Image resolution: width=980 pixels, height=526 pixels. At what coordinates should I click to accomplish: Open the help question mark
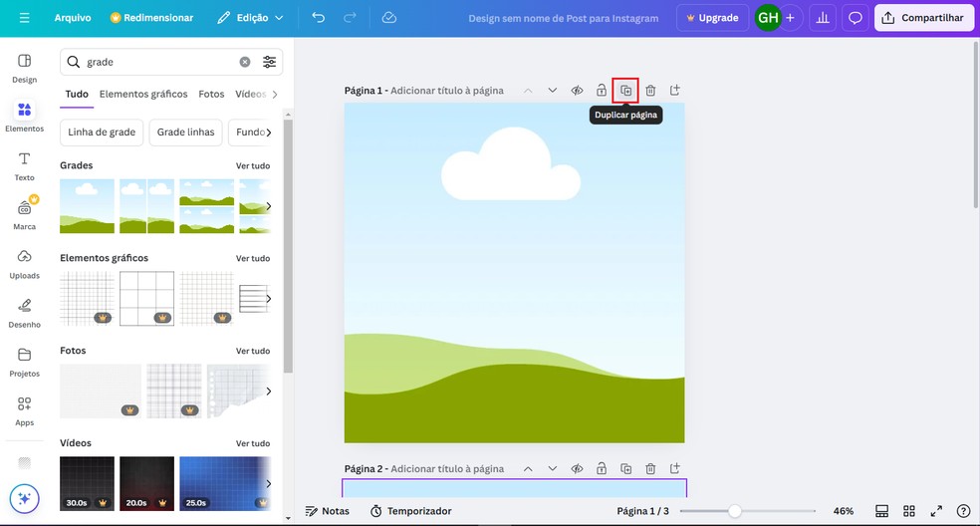click(964, 511)
